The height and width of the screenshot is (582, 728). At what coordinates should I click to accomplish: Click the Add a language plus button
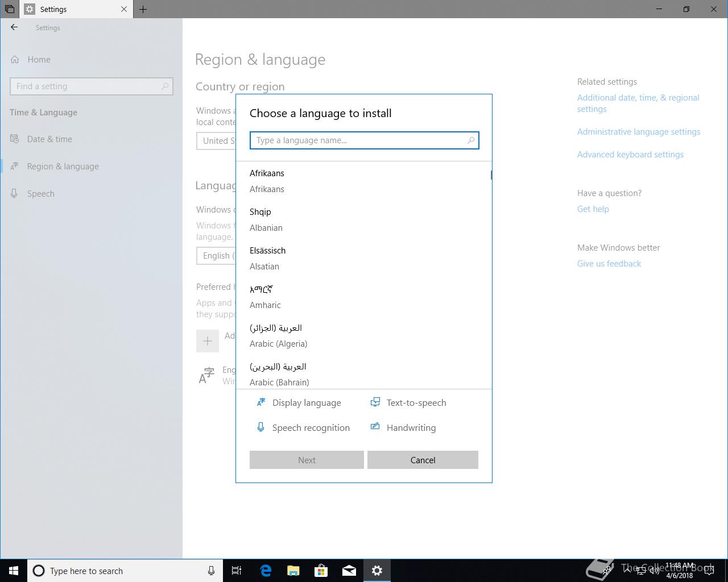click(208, 341)
